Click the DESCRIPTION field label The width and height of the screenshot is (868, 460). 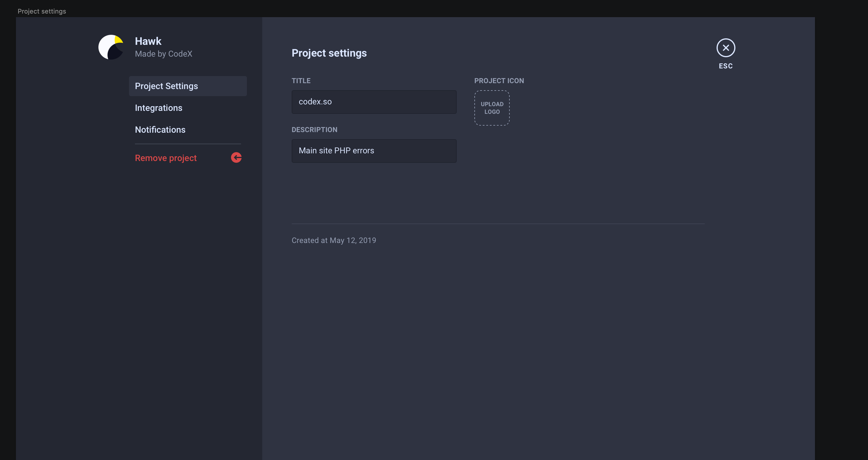[x=314, y=129]
